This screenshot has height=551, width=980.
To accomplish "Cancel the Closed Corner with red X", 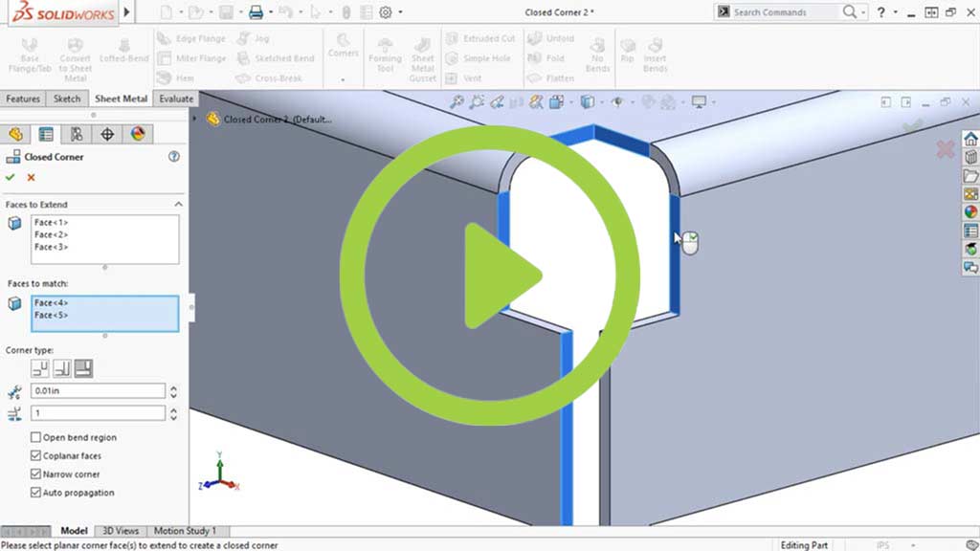I will (x=31, y=177).
